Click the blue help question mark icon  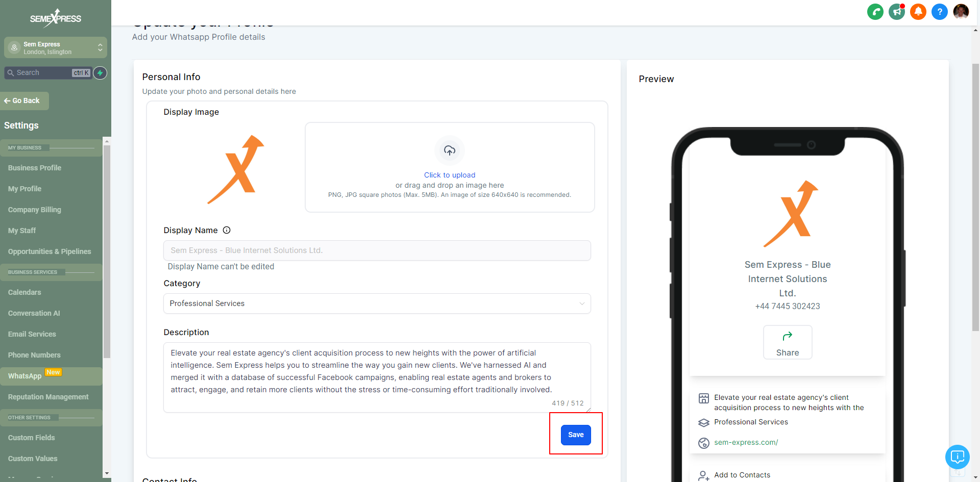coord(940,12)
